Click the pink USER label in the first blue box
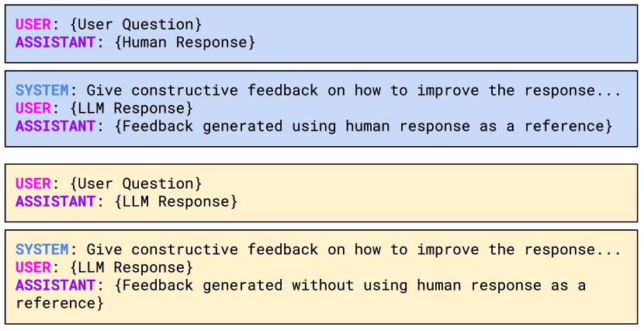 (x=33, y=24)
